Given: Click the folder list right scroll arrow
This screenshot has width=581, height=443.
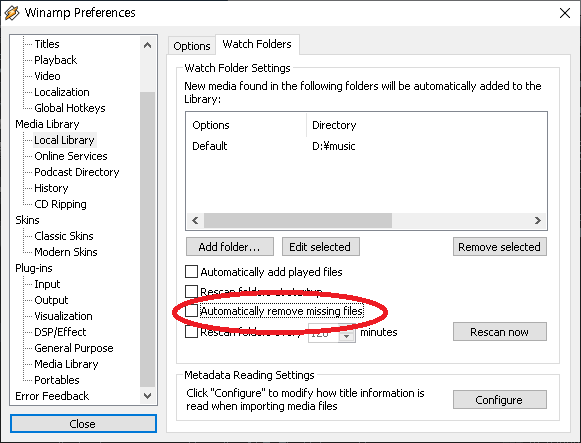Looking at the screenshot, I should pyautogui.click(x=538, y=221).
